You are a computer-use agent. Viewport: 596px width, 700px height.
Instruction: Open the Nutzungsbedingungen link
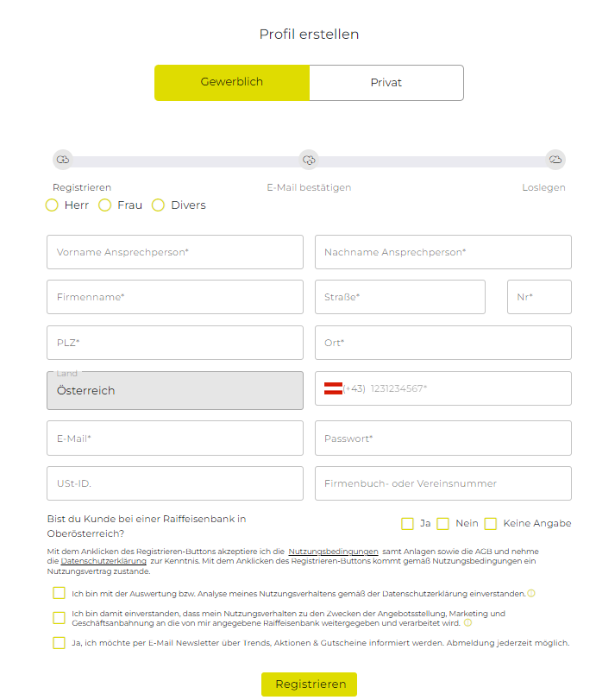point(333,552)
